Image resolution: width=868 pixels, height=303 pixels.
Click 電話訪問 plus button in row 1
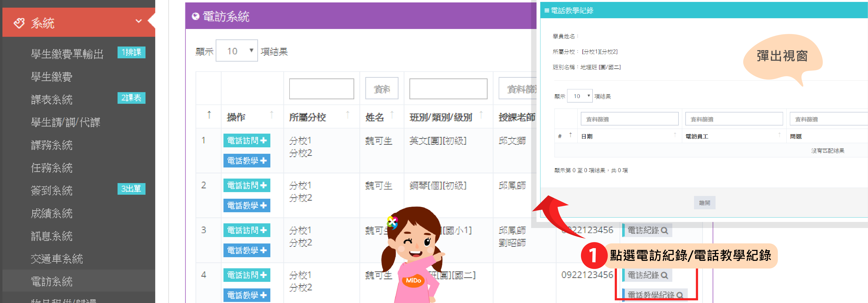tap(247, 140)
